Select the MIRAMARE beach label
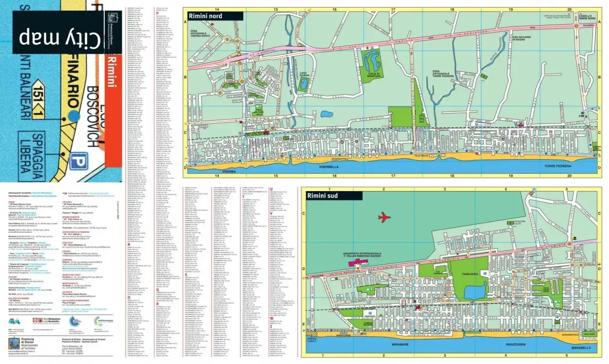Image resolution: width=609 pixels, height=364 pixels. pyautogui.click(x=400, y=344)
